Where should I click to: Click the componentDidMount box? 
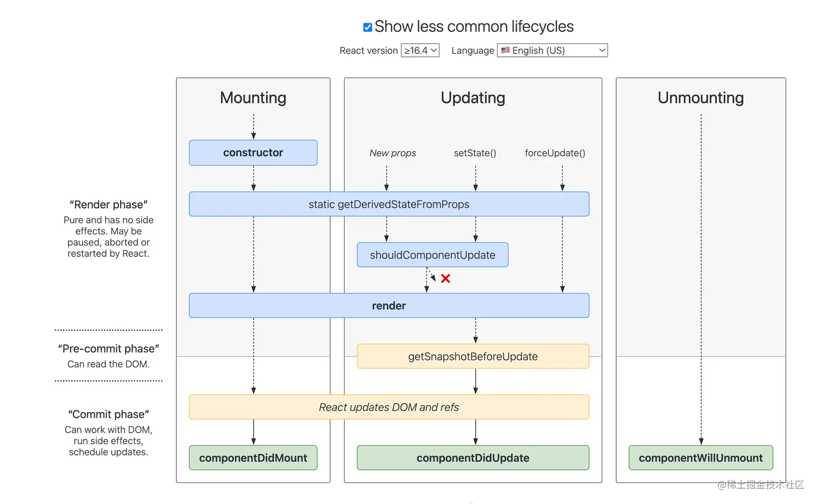tap(253, 458)
